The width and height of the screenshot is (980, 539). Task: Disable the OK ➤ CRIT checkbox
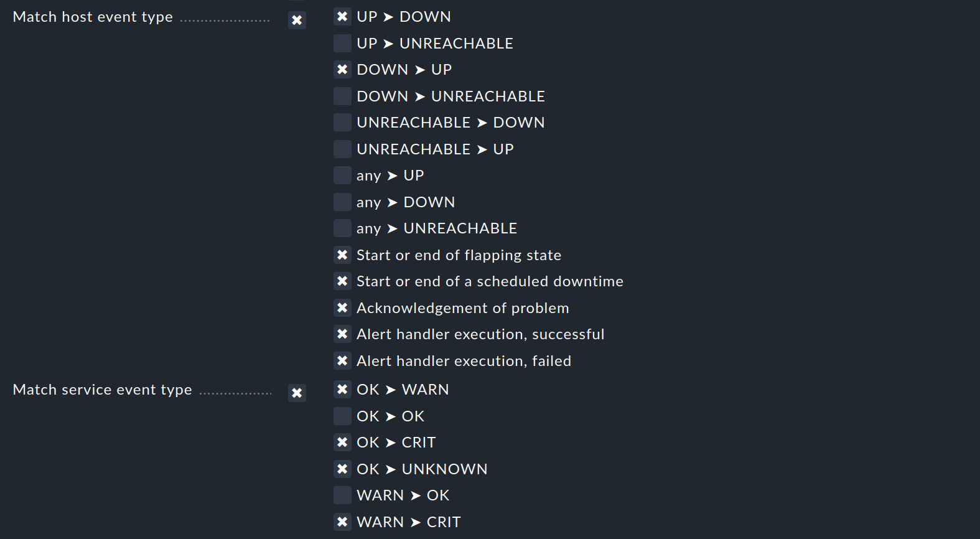343,442
